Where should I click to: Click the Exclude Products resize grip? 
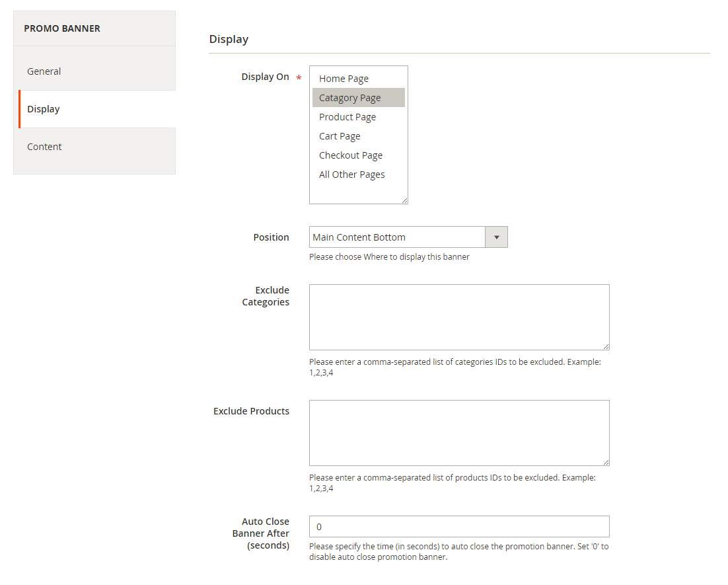[x=606, y=462]
